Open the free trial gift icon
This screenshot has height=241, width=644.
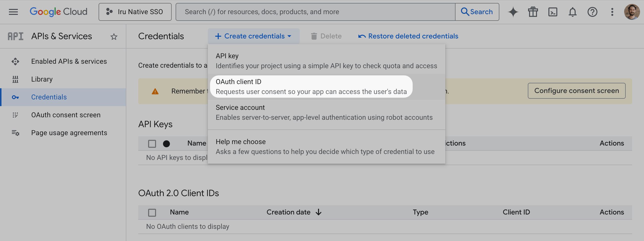tap(533, 12)
